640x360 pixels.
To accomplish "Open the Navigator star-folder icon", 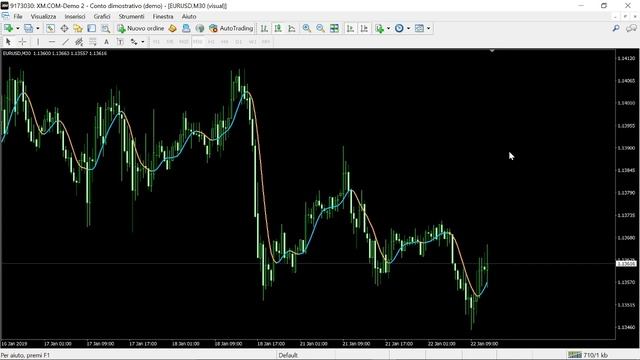I will pos(78,28).
